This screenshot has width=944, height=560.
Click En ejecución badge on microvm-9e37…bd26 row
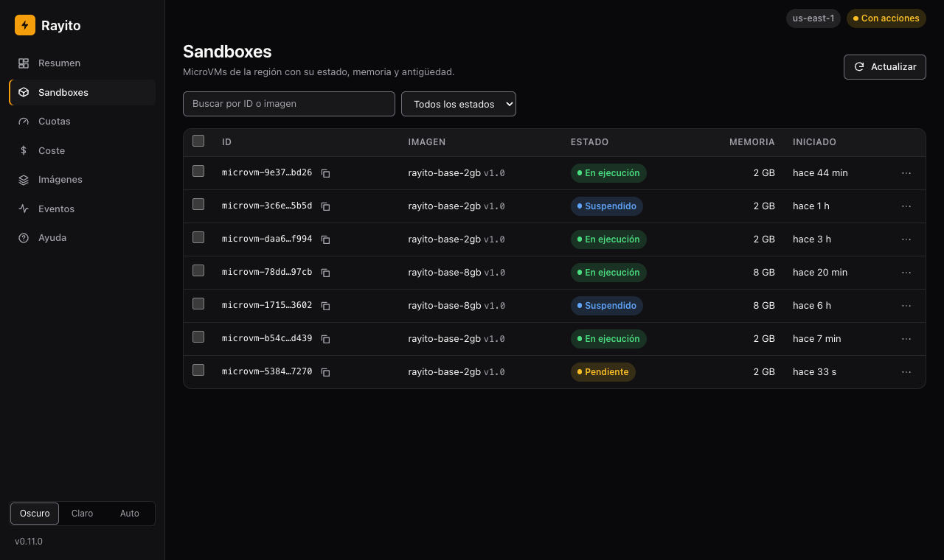tap(608, 173)
